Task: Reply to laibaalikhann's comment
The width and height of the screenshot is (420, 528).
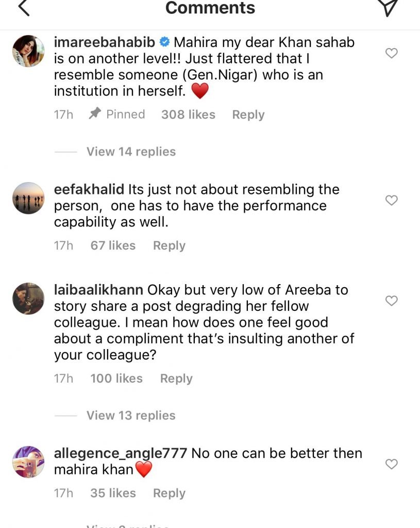Action: (176, 378)
